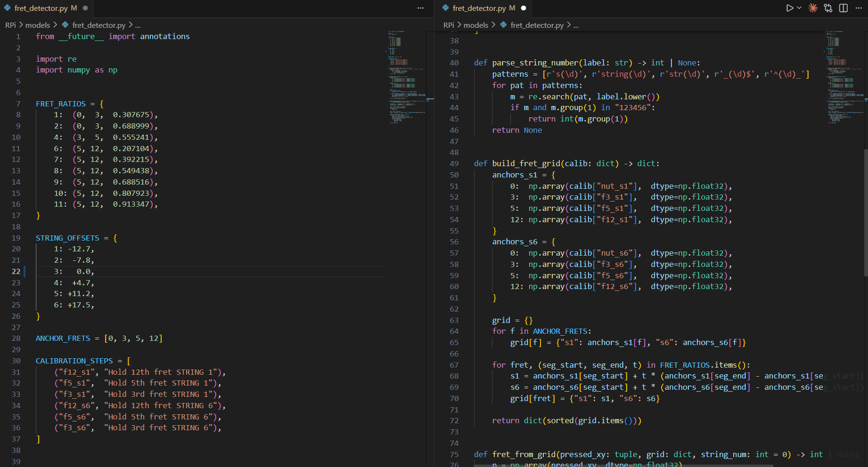Click the '0.0' value on line 22
Image resolution: width=868 pixels, height=467 pixels.
tap(83, 272)
